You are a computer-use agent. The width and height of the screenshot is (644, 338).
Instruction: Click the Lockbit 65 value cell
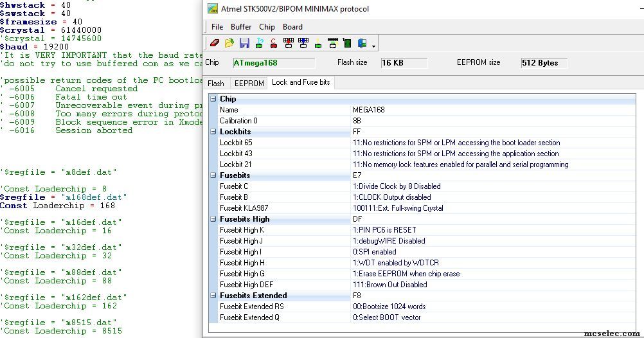[x=493, y=143]
